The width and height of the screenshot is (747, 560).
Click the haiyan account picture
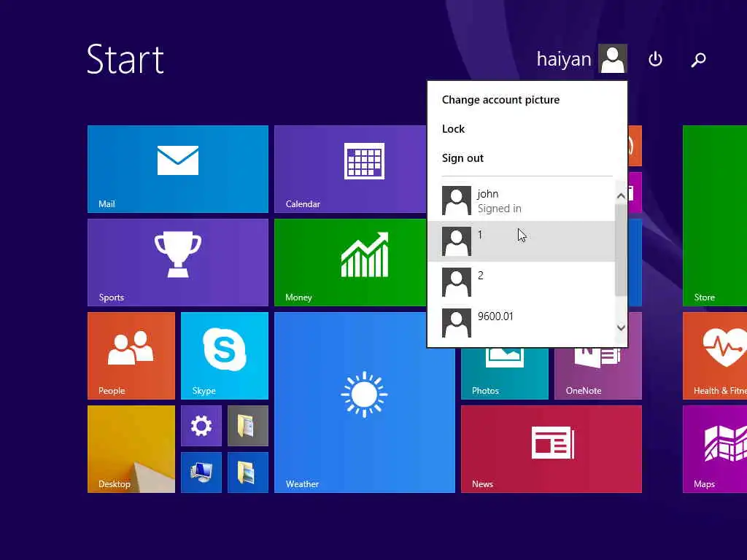coord(613,58)
